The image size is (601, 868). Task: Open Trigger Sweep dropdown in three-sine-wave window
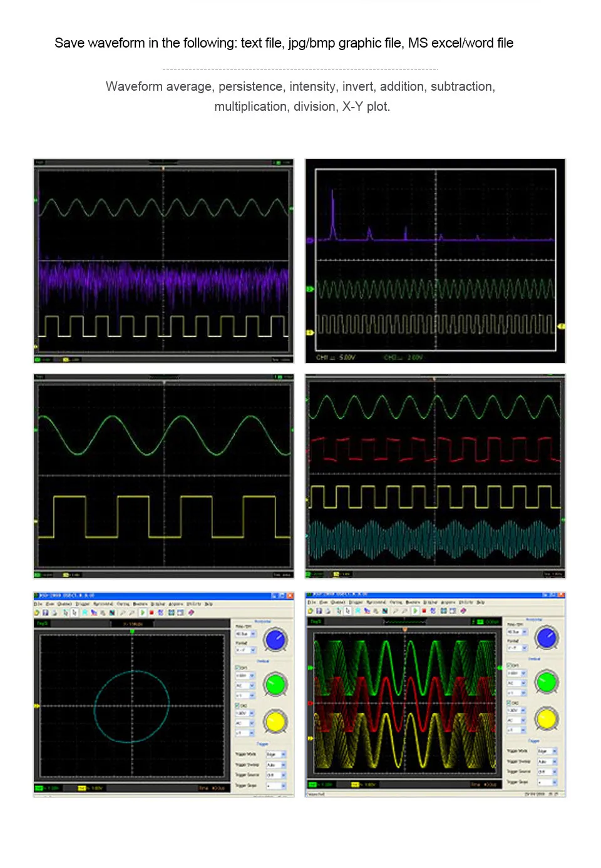(547, 762)
